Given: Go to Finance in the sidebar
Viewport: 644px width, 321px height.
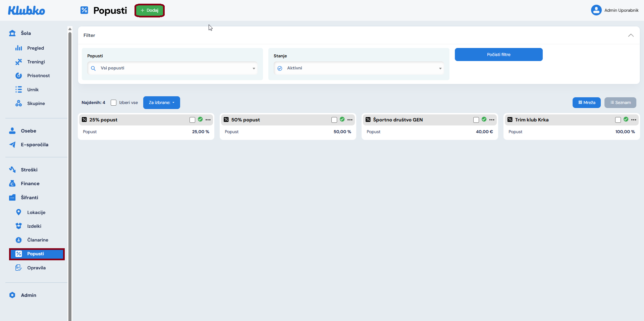Looking at the screenshot, I should pyautogui.click(x=30, y=183).
